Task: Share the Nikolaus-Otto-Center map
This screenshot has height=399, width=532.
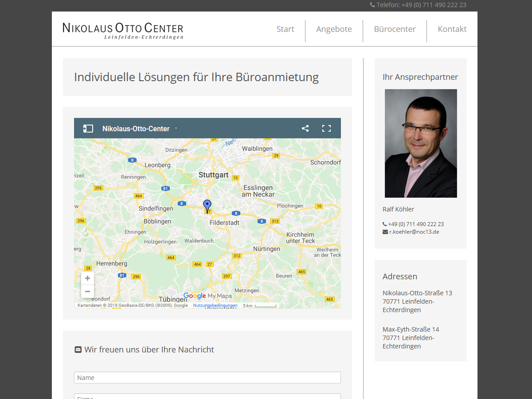Action: point(305,129)
